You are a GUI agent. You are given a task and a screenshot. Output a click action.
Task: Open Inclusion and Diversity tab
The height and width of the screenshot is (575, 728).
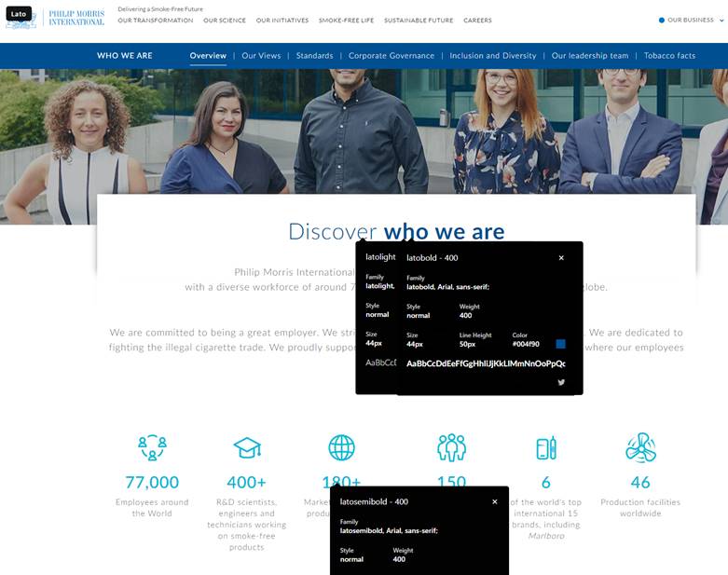coord(492,56)
